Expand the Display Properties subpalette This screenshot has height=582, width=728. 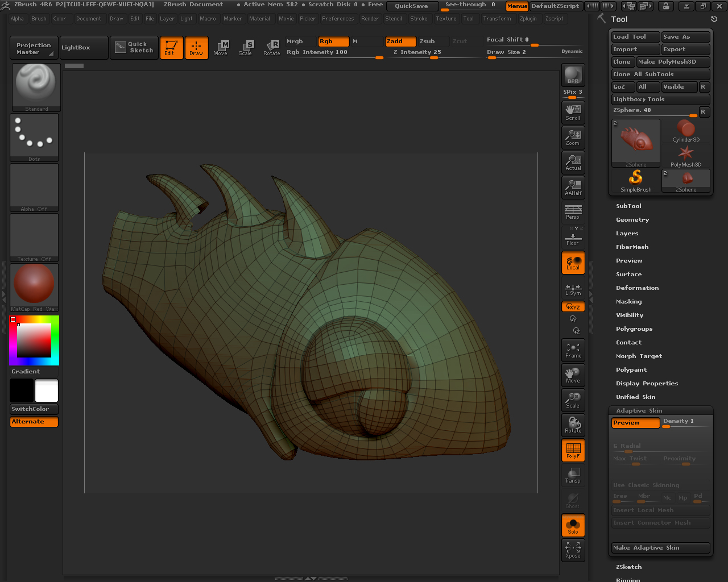[x=647, y=383]
